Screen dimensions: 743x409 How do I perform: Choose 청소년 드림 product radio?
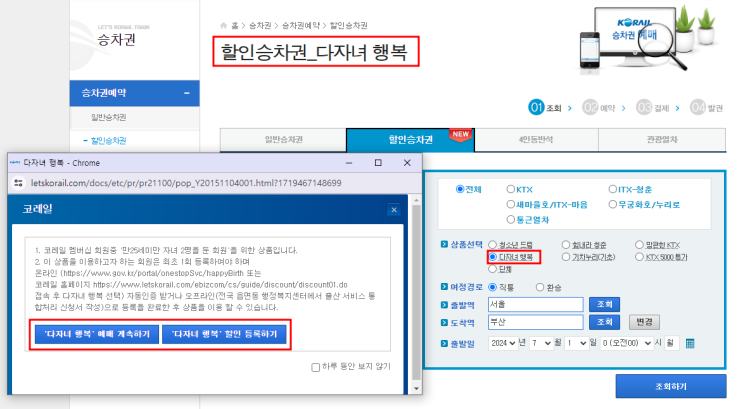point(493,245)
